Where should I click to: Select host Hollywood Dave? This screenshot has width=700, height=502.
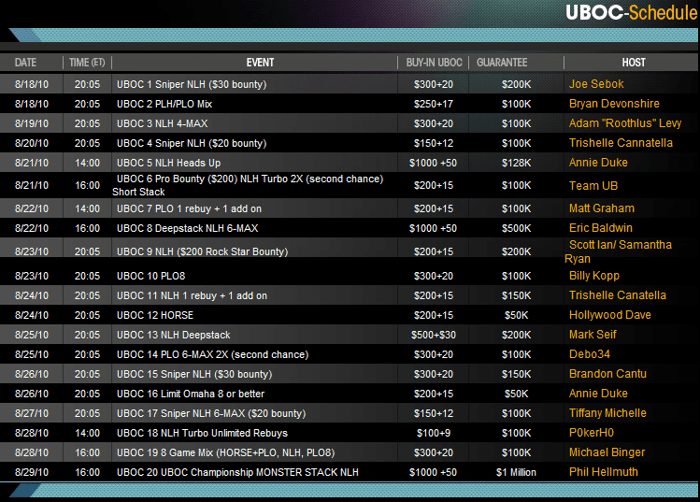pos(610,315)
